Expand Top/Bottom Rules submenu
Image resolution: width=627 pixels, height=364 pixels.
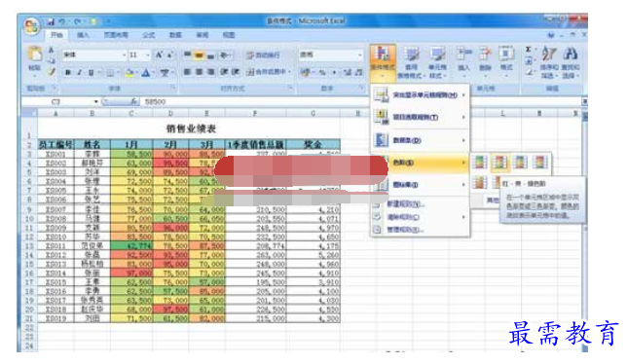(420, 117)
